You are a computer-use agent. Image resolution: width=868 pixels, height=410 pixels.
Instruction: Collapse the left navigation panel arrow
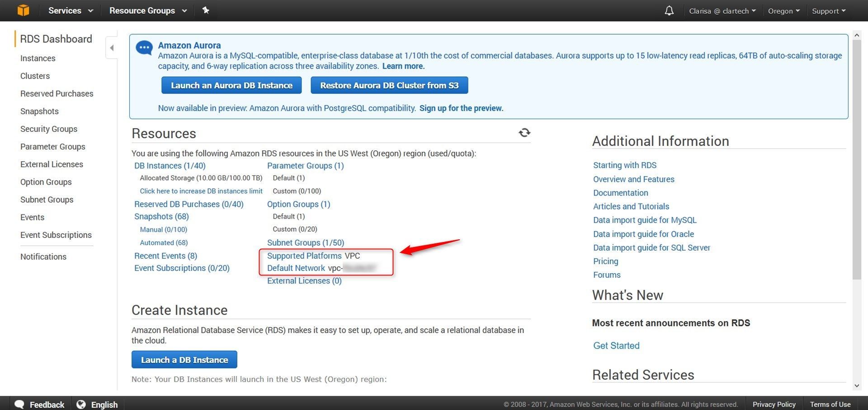pyautogui.click(x=112, y=47)
